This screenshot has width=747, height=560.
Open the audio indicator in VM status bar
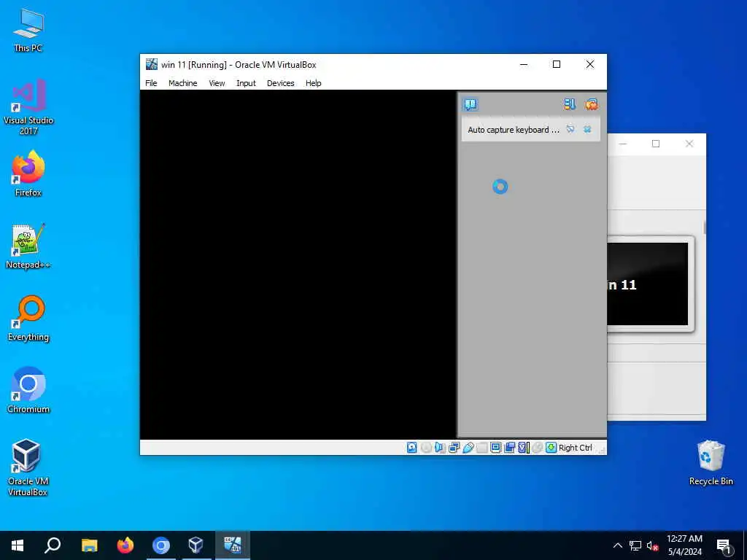(440, 448)
